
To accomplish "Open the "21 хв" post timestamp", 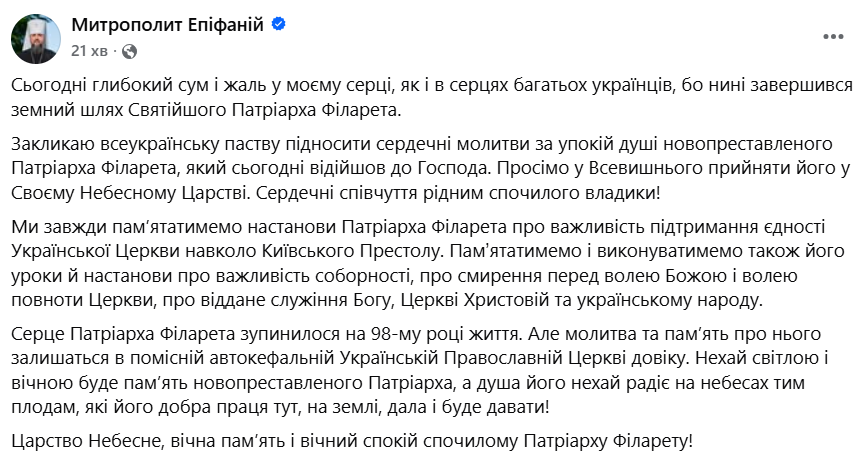I will [x=89, y=49].
